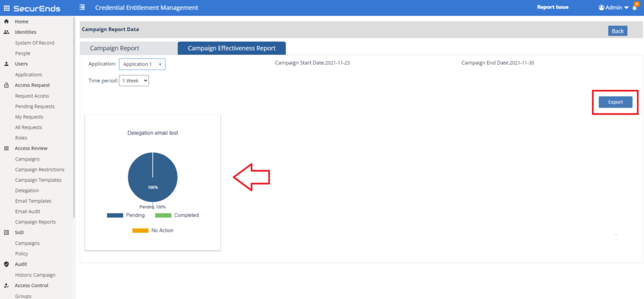Open Pending Requests in sidebar
The height and width of the screenshot is (299, 644).
[35, 106]
